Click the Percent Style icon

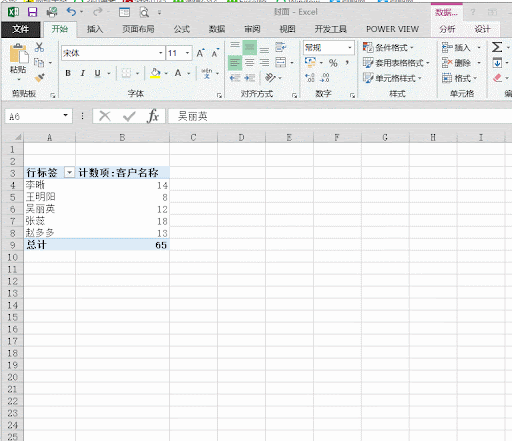[x=333, y=63]
